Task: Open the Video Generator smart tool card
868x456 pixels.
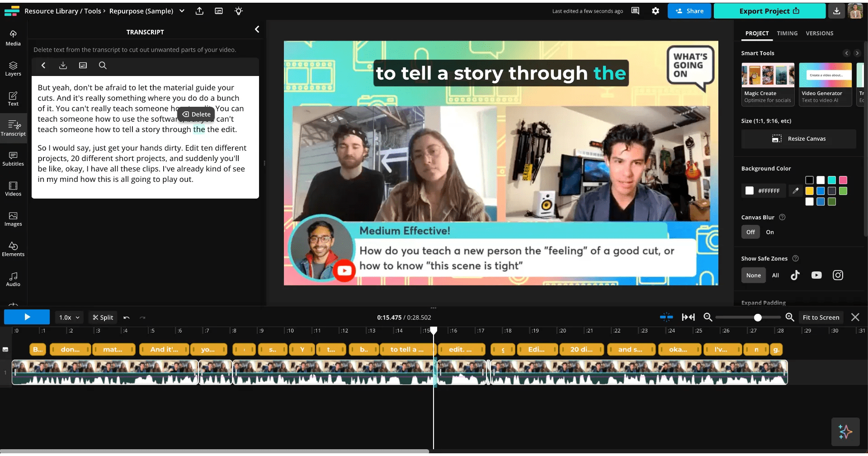Action: pyautogui.click(x=826, y=85)
